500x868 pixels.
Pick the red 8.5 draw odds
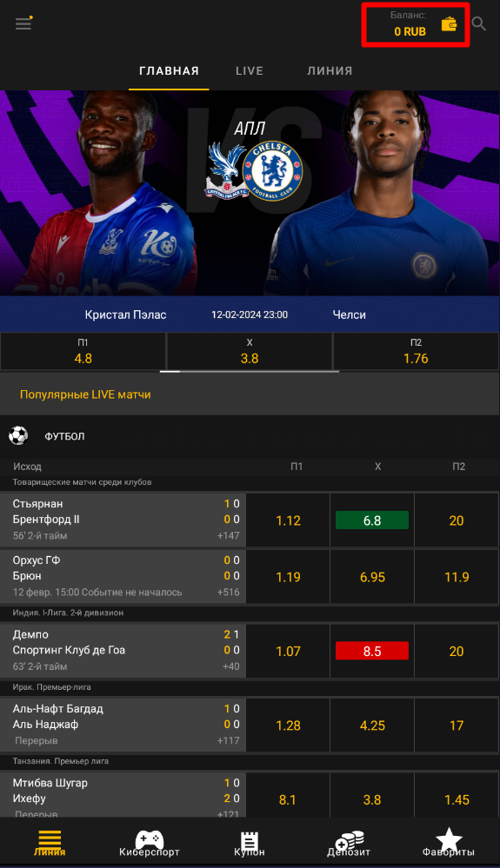(x=372, y=651)
